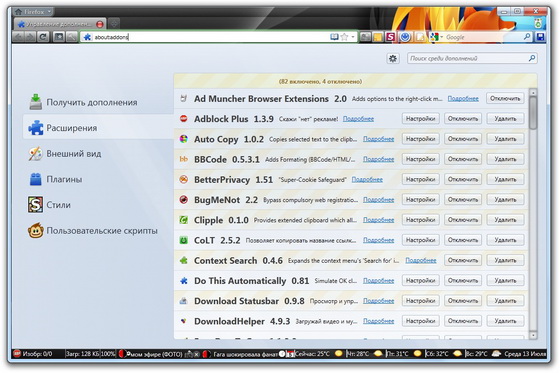
Task: Open the address bar history dropdown arrow
Action: (x=353, y=37)
